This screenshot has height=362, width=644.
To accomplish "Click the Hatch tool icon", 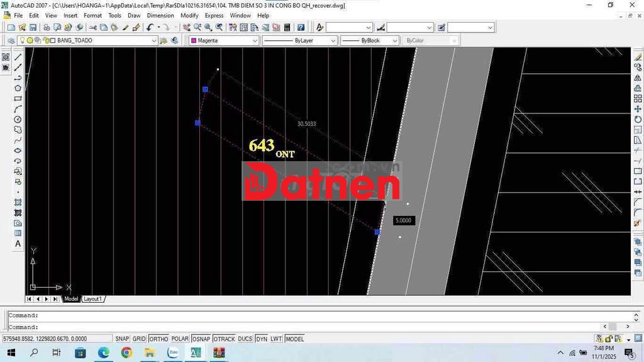I will (x=18, y=202).
